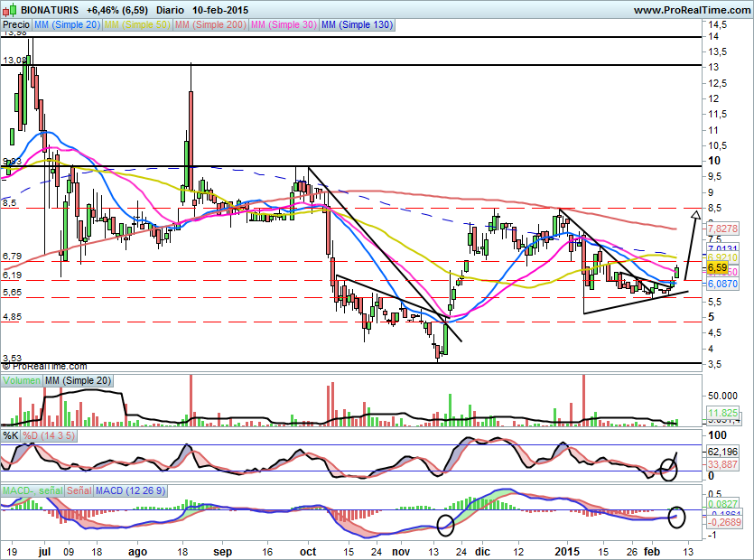Select the MACD-señal histogram label
Viewport: 754px width, 560px height.
31,490
